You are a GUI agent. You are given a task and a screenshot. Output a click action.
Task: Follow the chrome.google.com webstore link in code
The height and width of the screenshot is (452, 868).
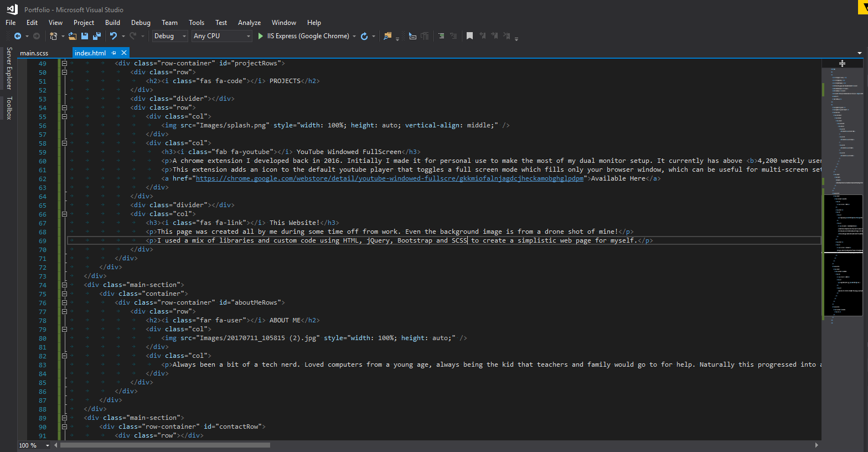click(389, 178)
